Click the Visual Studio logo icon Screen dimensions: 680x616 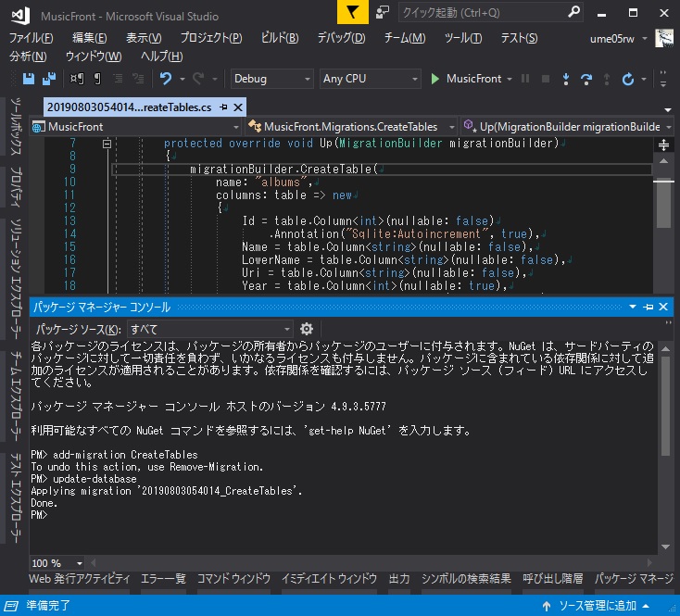click(x=20, y=16)
